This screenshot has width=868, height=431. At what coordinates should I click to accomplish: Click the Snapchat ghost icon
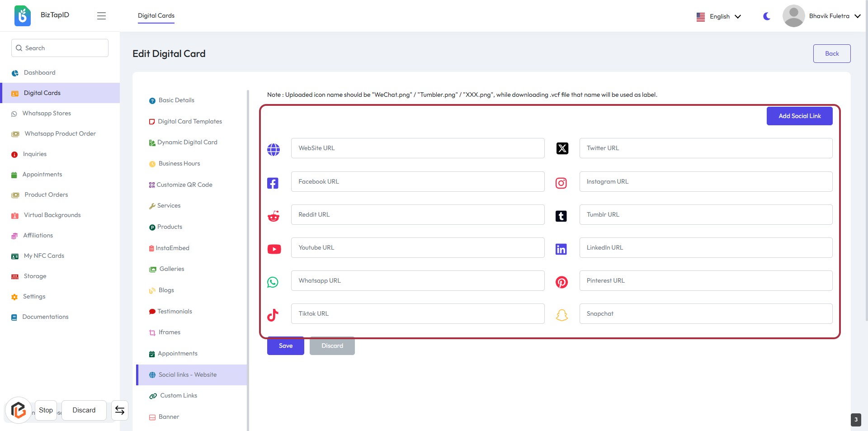(561, 315)
